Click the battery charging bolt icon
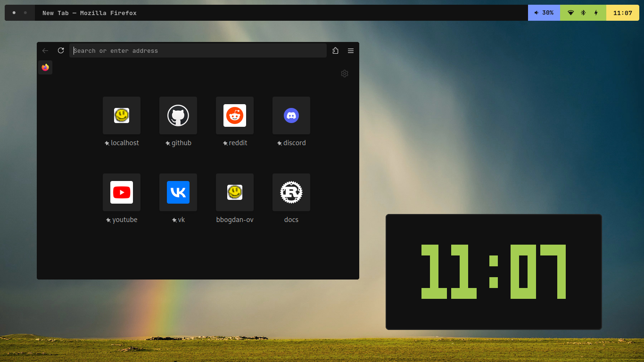The width and height of the screenshot is (644, 362). coord(596,13)
